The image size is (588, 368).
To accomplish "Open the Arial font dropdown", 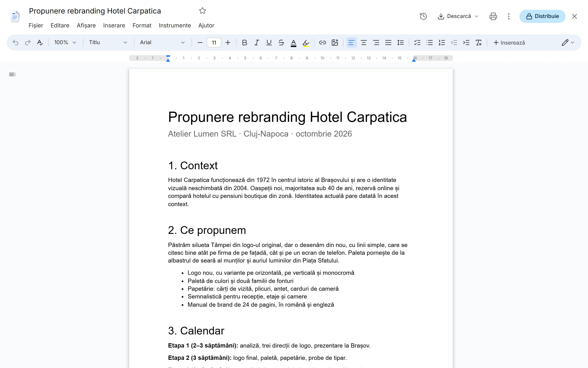I will coord(162,43).
